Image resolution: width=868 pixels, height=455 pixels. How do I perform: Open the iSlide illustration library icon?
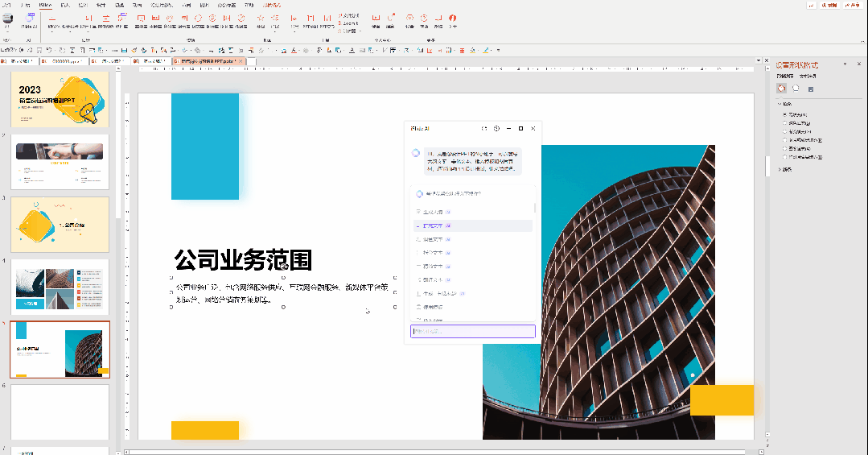click(x=241, y=20)
